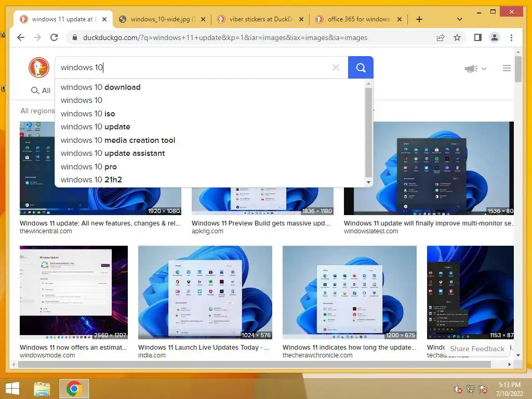Open the 1536-wide dark start menu thumbnail
The height and width of the screenshot is (399, 532).
click(429, 168)
